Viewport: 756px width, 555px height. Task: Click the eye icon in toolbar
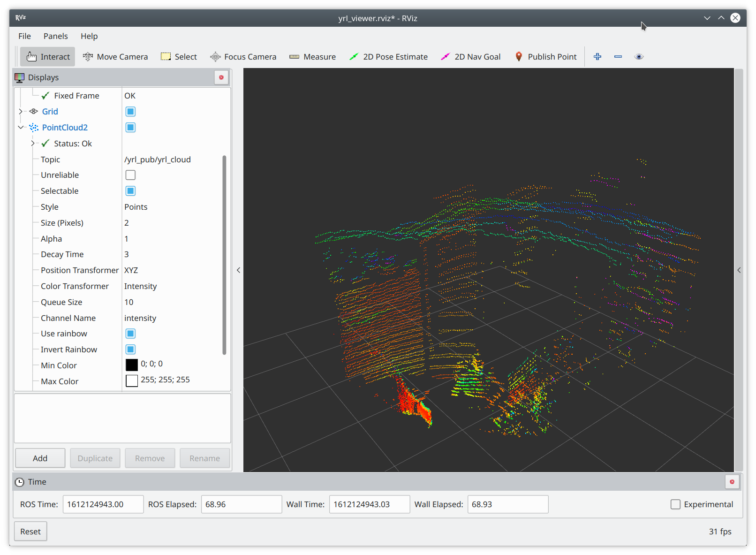[639, 57]
